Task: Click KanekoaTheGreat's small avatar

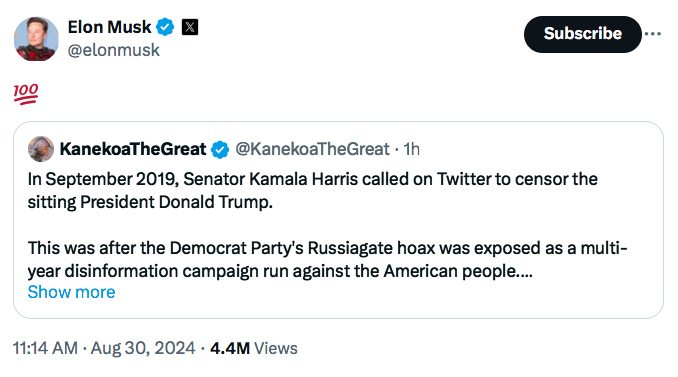Action: click(x=41, y=149)
